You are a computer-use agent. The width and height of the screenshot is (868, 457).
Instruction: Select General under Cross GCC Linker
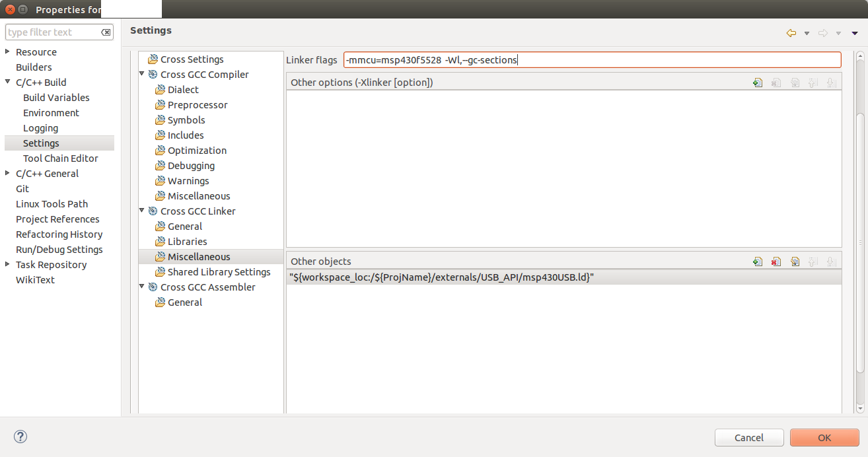185,227
